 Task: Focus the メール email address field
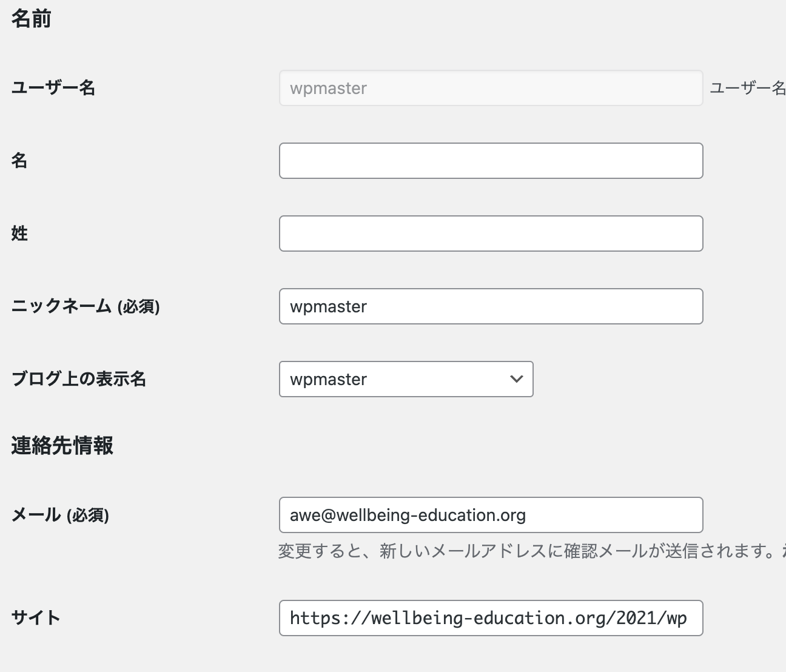click(490, 515)
